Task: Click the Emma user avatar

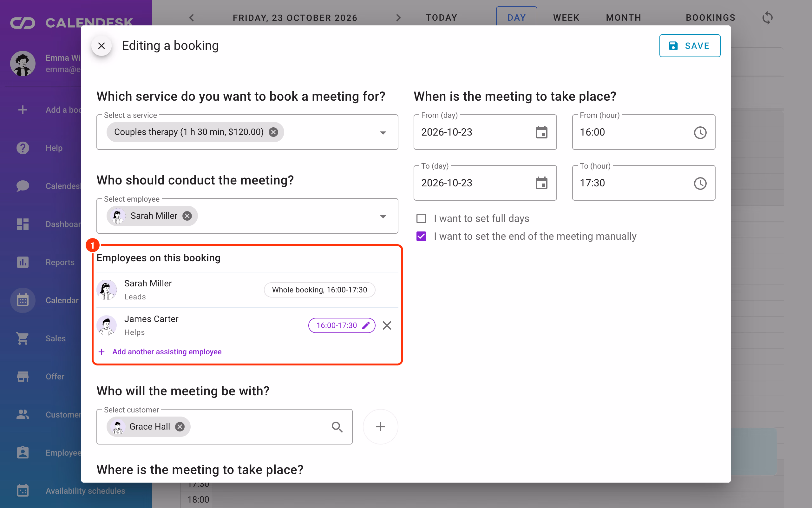Action: point(23,63)
